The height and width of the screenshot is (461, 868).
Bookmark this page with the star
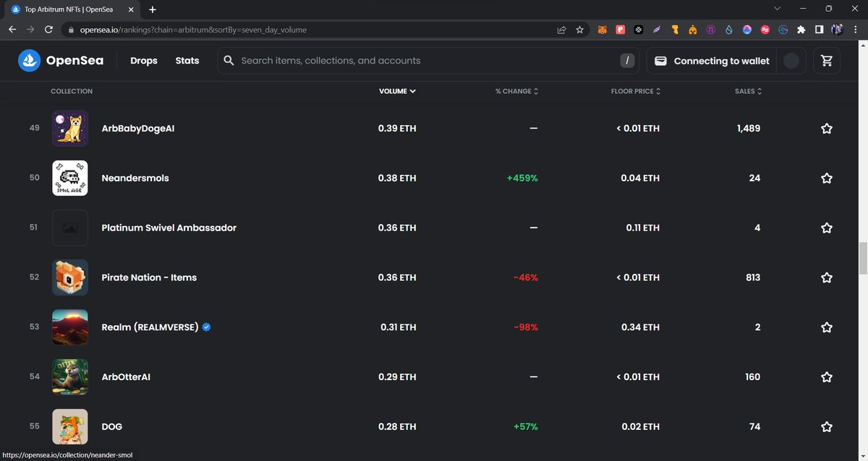(x=579, y=30)
